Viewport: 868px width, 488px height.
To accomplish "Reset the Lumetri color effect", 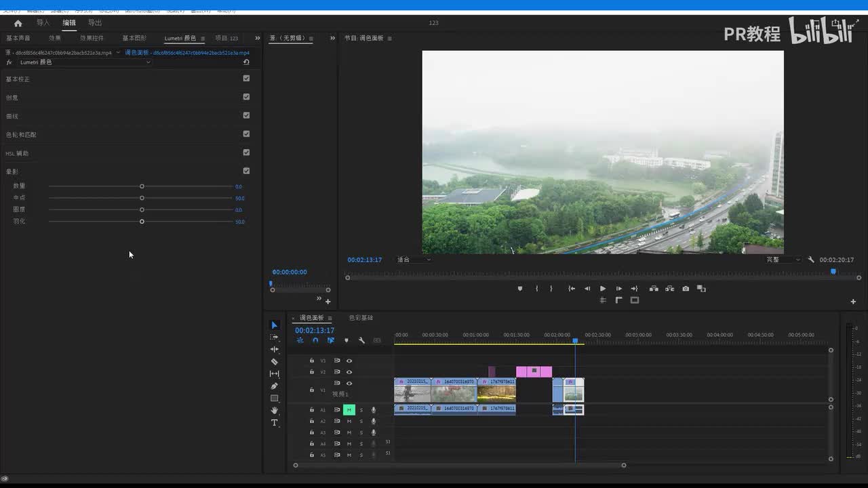I will click(x=246, y=62).
